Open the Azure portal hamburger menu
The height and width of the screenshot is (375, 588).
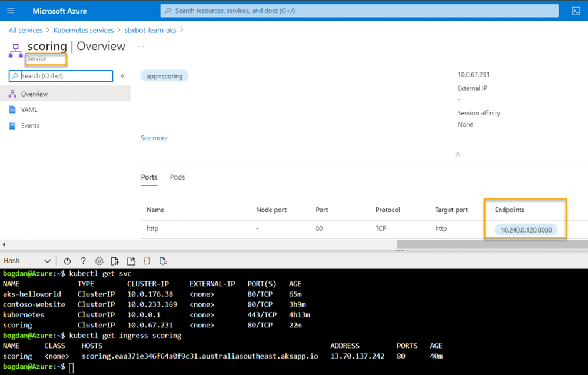(x=11, y=11)
